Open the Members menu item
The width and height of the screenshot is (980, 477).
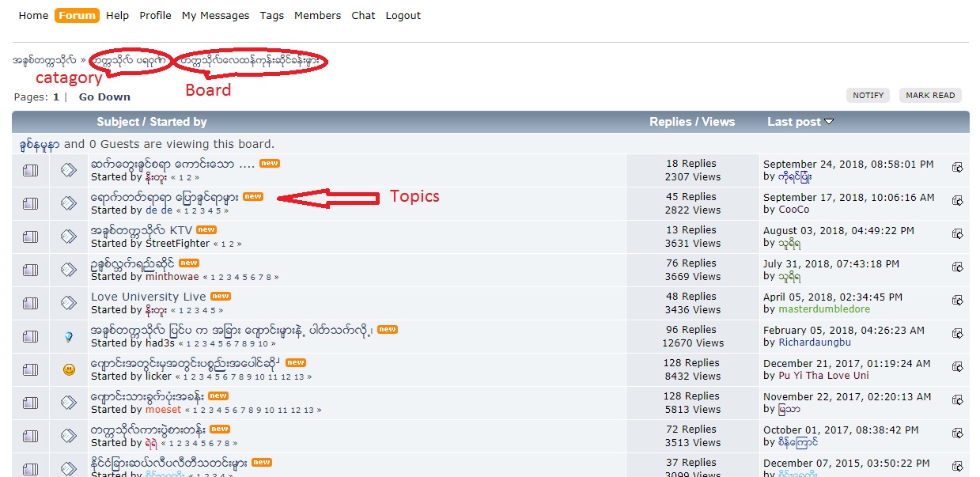[317, 15]
